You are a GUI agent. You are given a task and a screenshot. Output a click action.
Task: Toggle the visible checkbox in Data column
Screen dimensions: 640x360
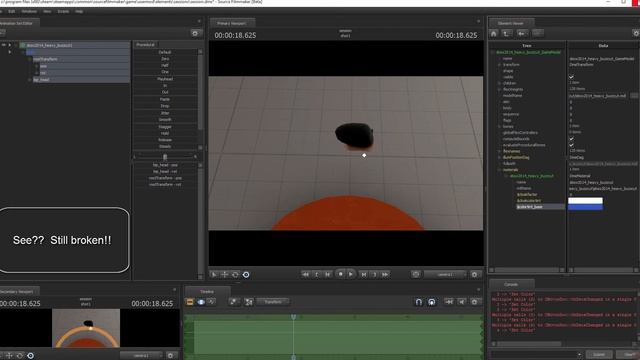point(571,77)
